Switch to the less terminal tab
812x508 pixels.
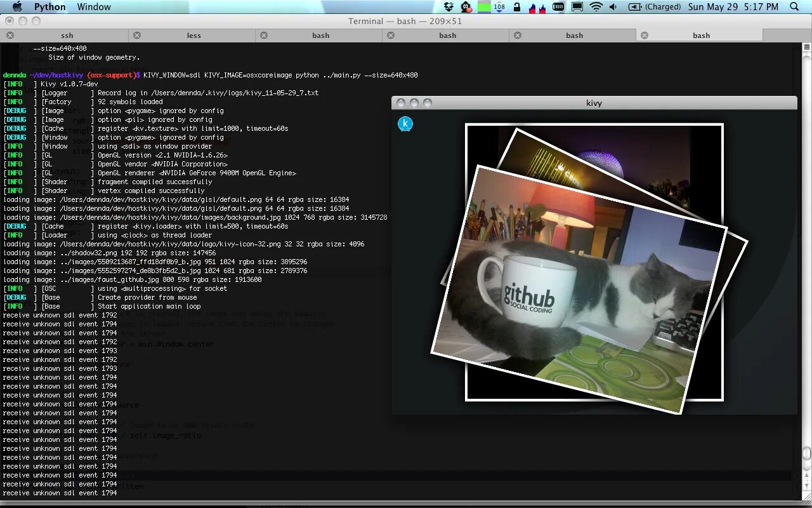pos(193,36)
